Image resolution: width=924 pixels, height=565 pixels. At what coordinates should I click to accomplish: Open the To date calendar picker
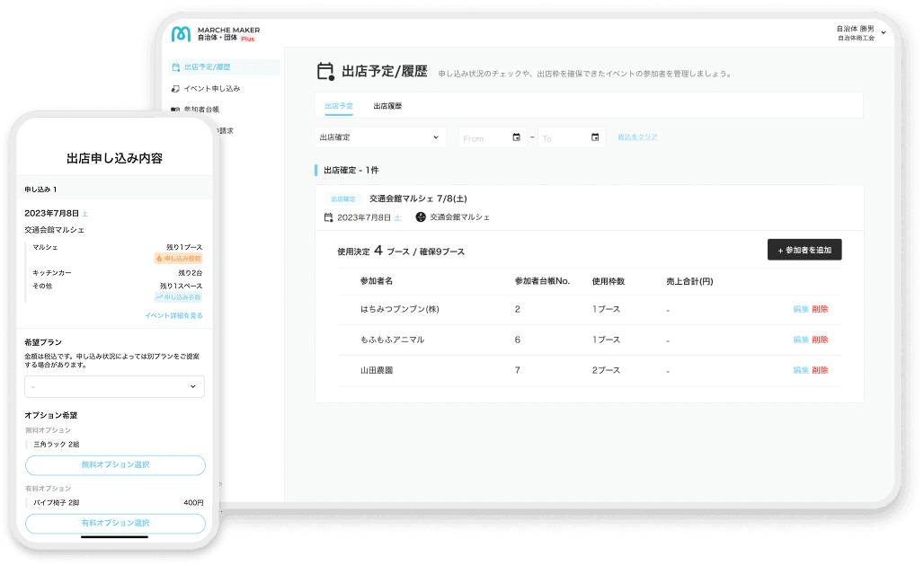point(595,137)
